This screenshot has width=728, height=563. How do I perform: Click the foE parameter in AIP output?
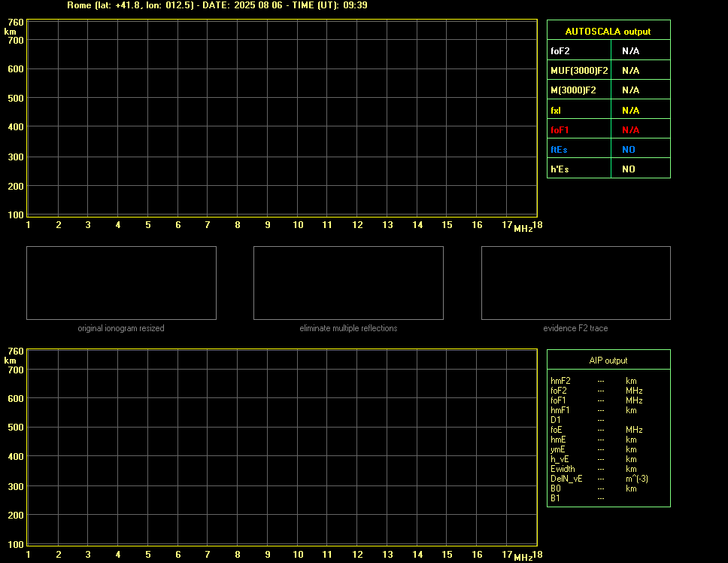(557, 430)
